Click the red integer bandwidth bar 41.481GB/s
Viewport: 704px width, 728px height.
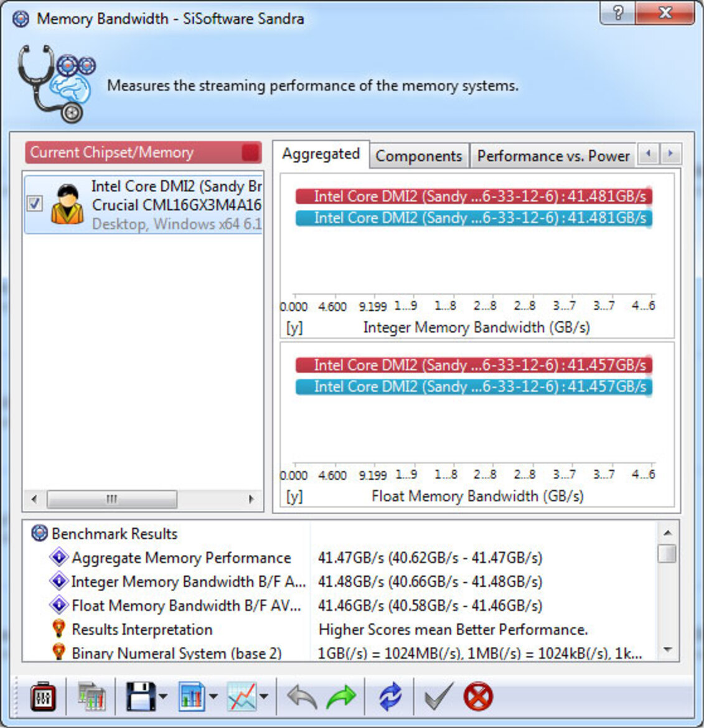coord(474,196)
